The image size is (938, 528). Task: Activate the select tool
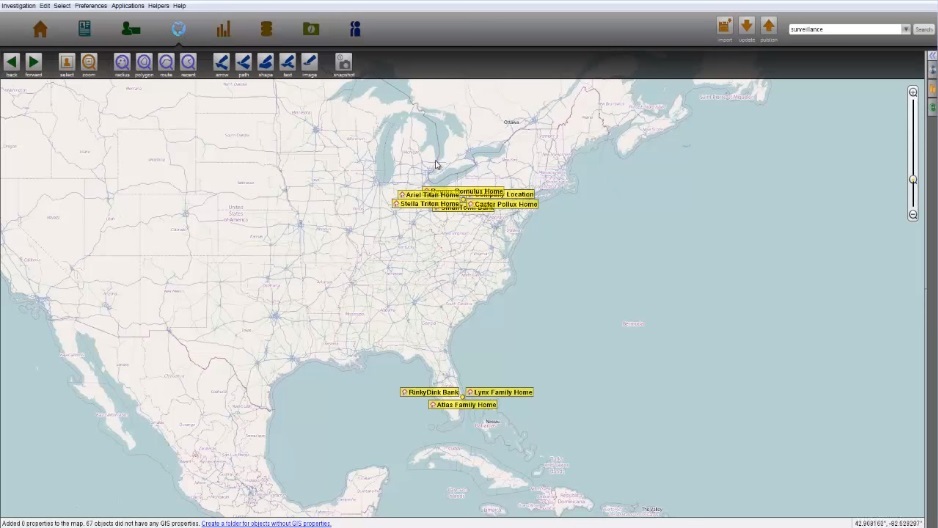click(67, 62)
